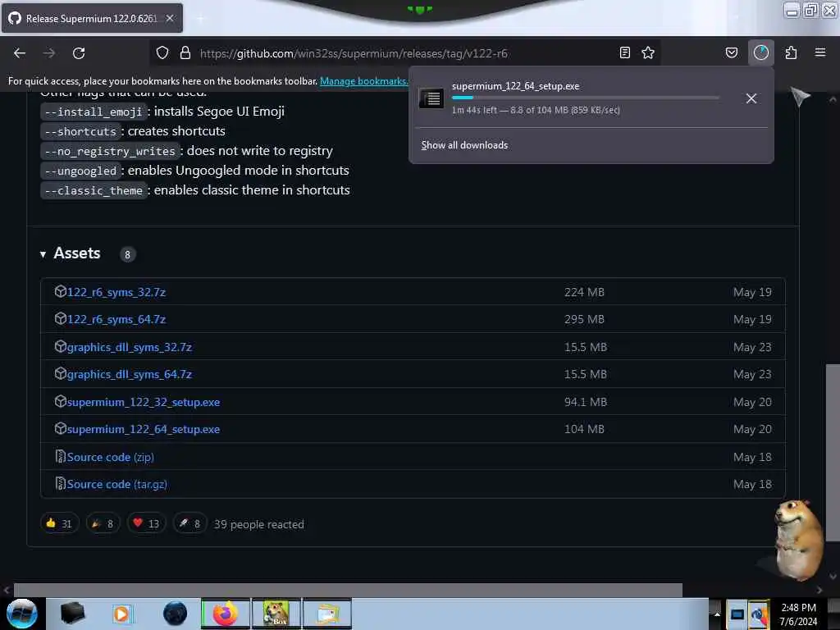This screenshot has width=840, height=630.
Task: Download graphics_dll_syms_32.7z
Action: click(129, 347)
